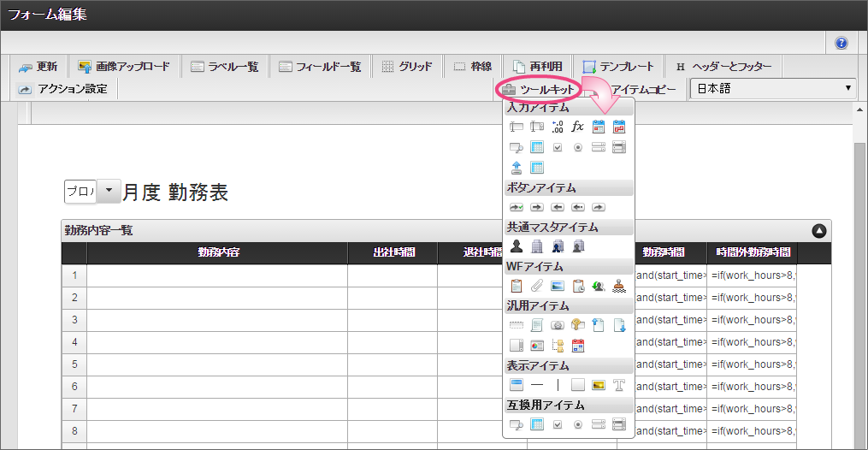Select the key item under 汎用アイテム
This screenshot has height=450, width=868.
tap(578, 325)
